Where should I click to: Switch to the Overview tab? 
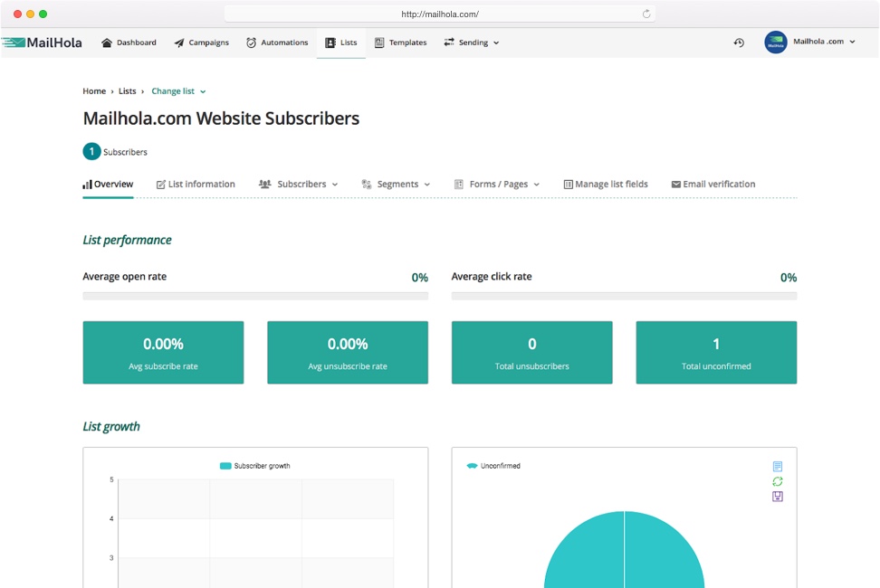pos(108,185)
